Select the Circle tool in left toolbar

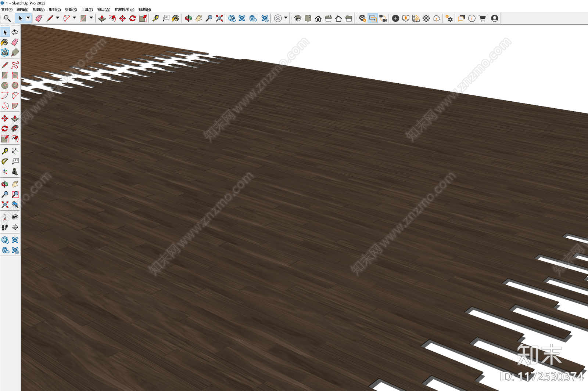click(5, 85)
